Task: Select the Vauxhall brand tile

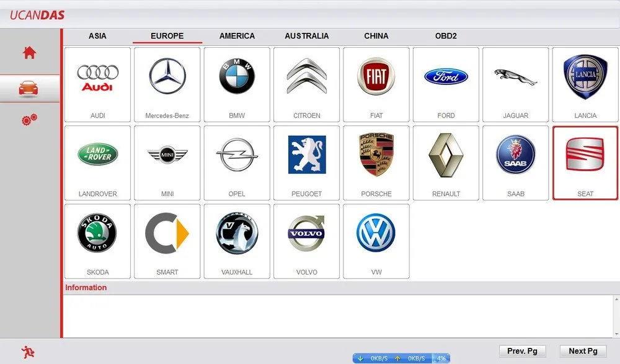Action: tap(237, 241)
